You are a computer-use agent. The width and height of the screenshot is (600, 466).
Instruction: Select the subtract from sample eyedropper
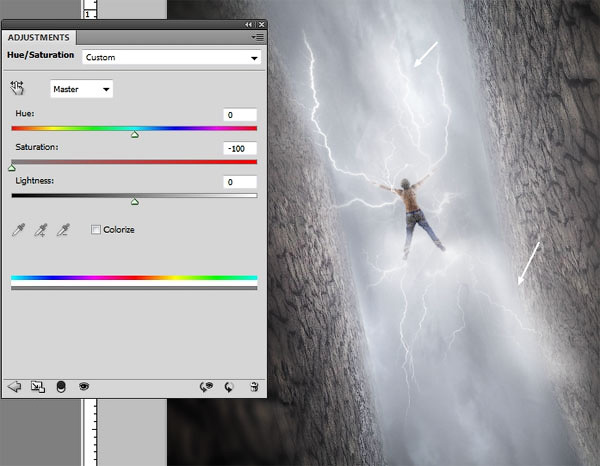[x=64, y=230]
